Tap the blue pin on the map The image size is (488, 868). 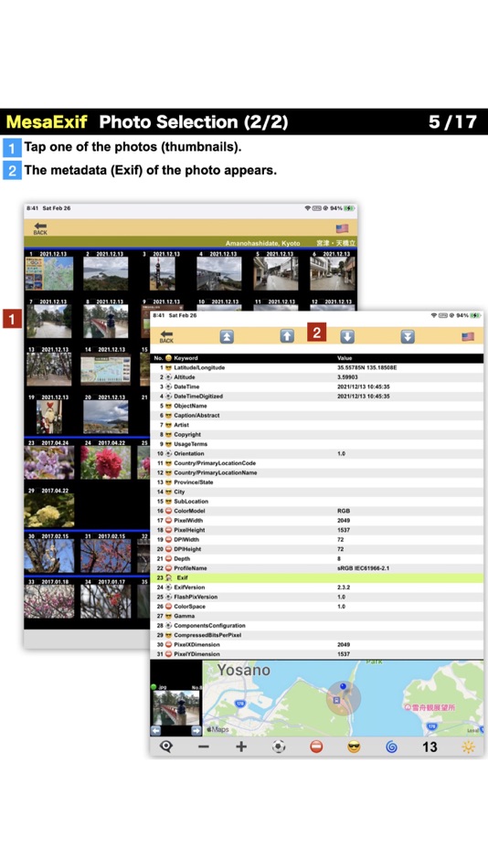[x=343, y=687]
